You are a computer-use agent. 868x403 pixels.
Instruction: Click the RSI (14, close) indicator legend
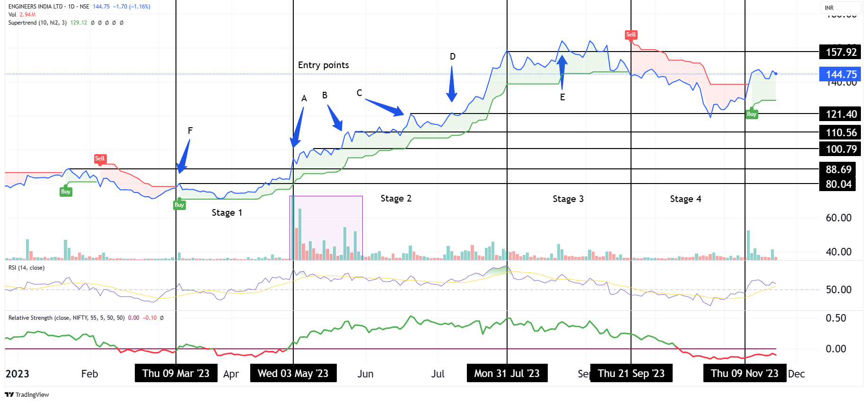point(26,268)
